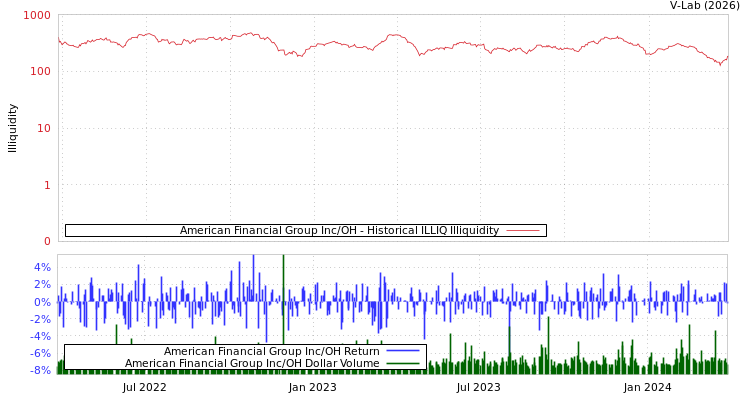
Task: Click the -4% label on lower y-axis
Action: [x=40, y=336]
